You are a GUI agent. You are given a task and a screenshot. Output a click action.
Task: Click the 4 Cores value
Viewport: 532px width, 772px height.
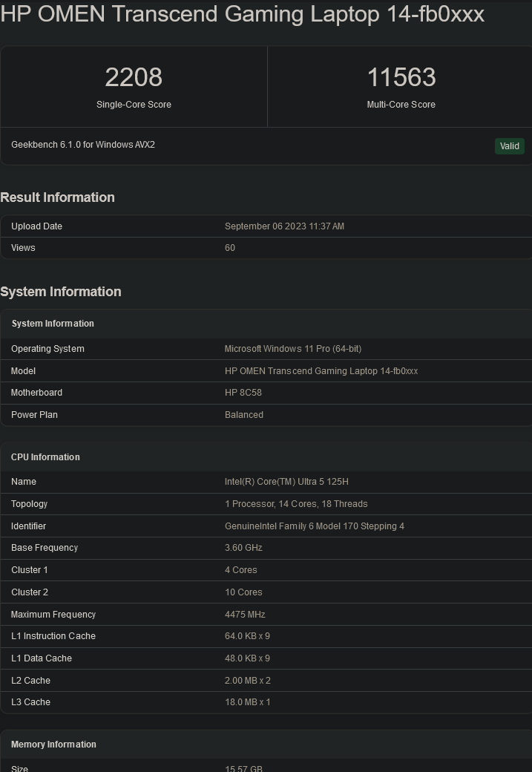click(241, 569)
